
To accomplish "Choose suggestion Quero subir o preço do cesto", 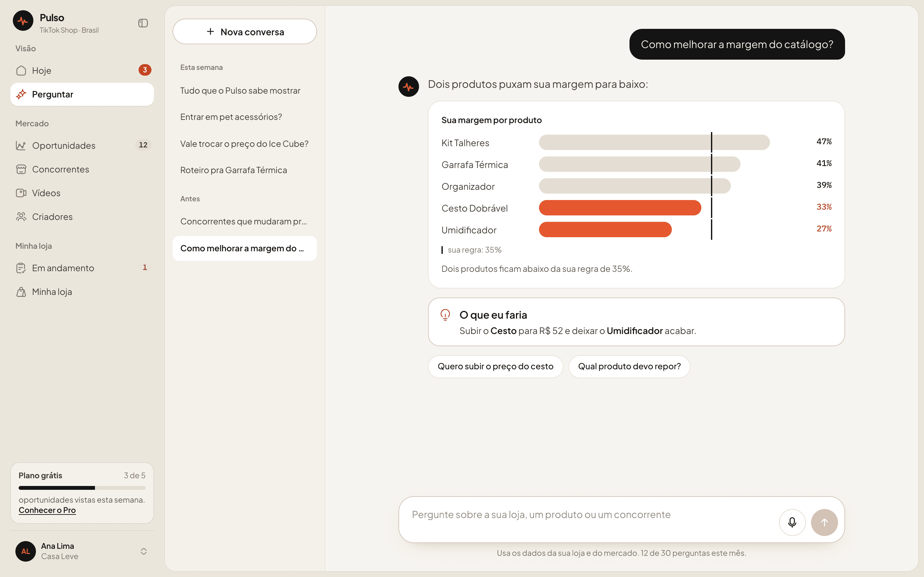I will pyautogui.click(x=495, y=366).
